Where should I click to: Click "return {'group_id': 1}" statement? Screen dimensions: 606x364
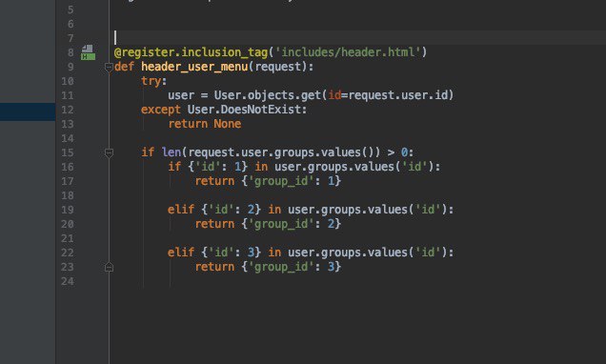tap(268, 181)
